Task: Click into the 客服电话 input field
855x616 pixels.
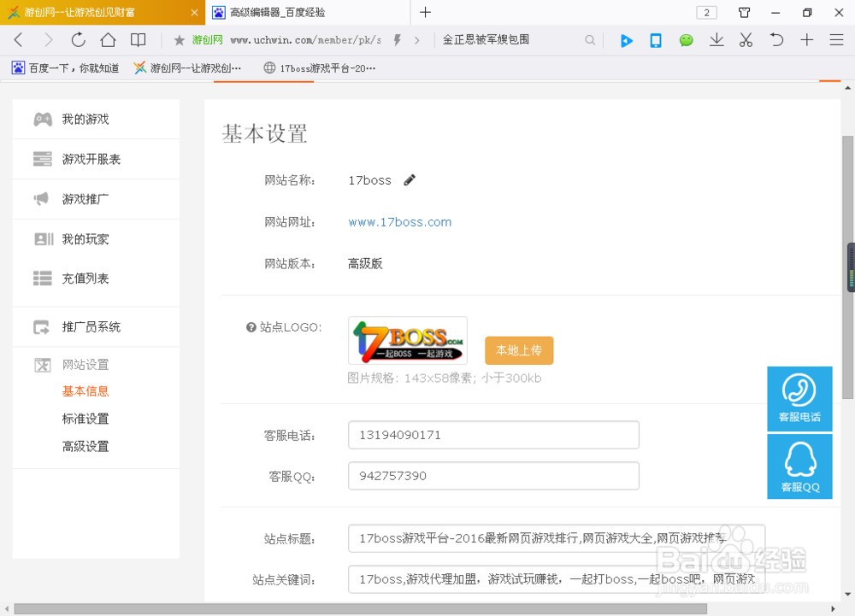Action: 493,435
